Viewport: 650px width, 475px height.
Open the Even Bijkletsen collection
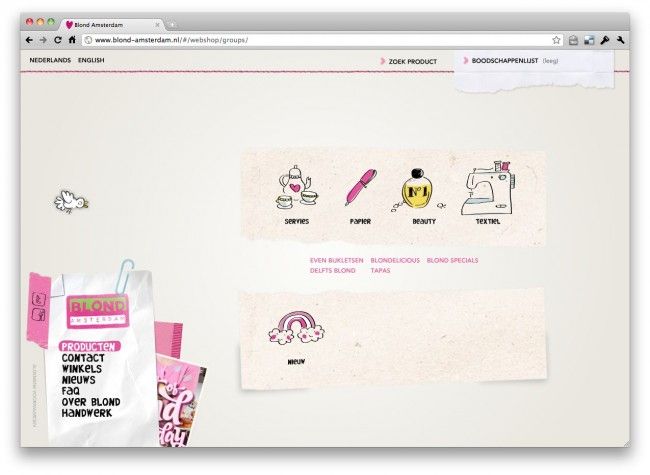pyautogui.click(x=337, y=260)
